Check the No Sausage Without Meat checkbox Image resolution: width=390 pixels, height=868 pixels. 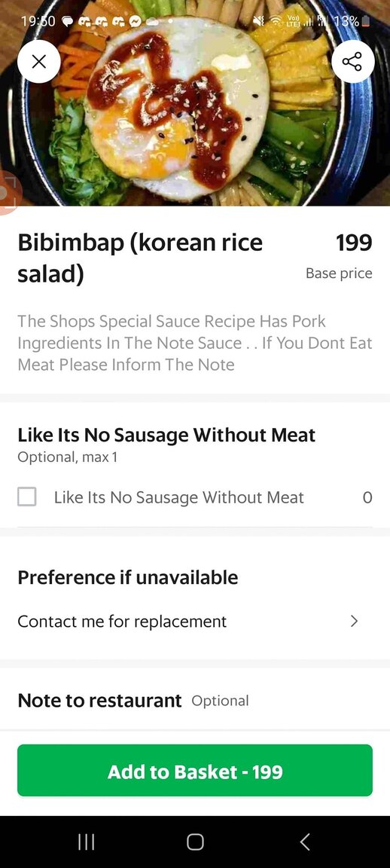coord(27,497)
